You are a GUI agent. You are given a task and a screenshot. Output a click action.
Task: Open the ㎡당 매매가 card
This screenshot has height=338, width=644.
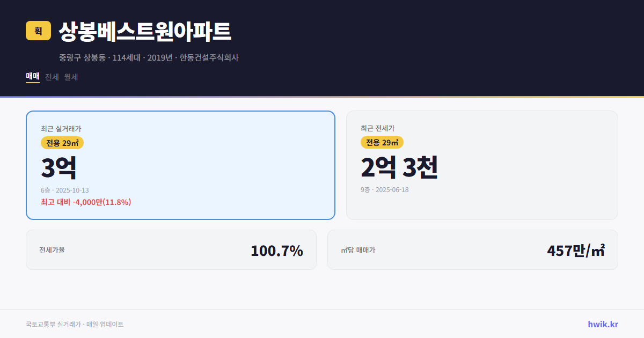(x=473, y=249)
